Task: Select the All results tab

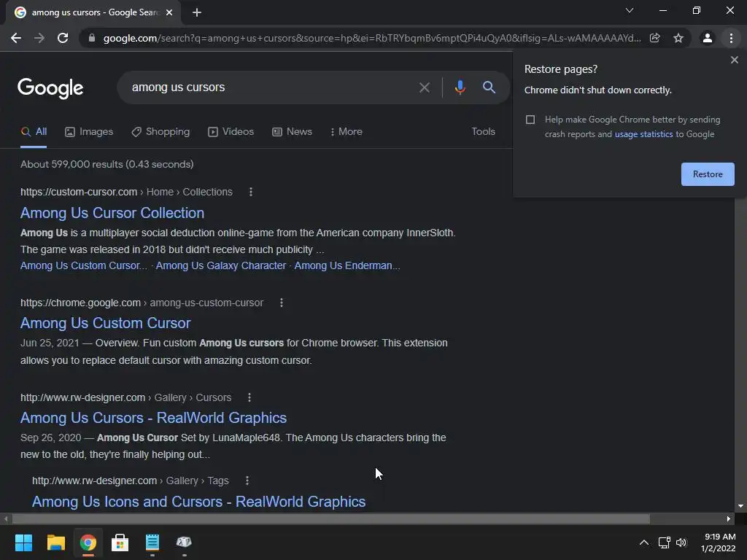Action: [x=34, y=132]
